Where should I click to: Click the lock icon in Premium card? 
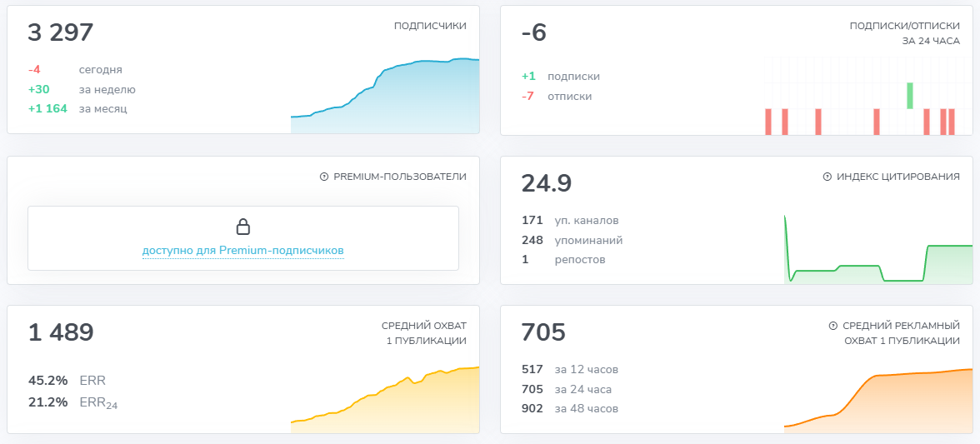[243, 226]
